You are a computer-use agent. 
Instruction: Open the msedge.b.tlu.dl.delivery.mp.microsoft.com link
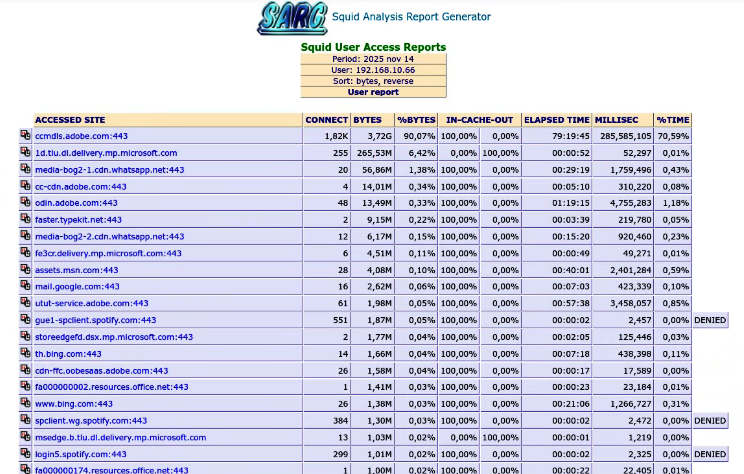pos(121,438)
